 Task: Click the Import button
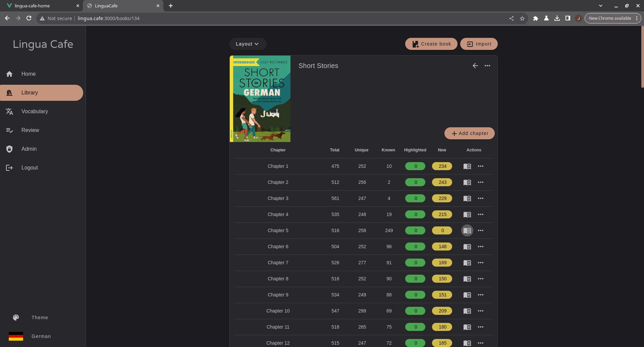[x=479, y=44]
